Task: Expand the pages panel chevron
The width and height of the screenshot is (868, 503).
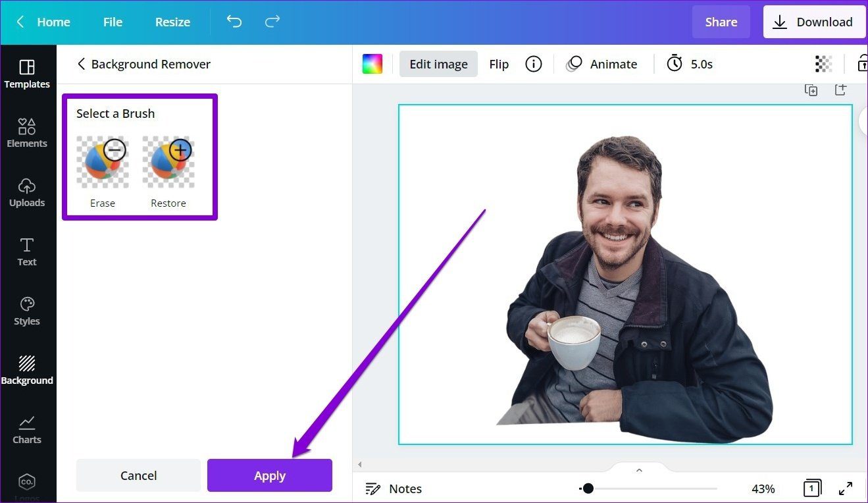Action: (638, 470)
